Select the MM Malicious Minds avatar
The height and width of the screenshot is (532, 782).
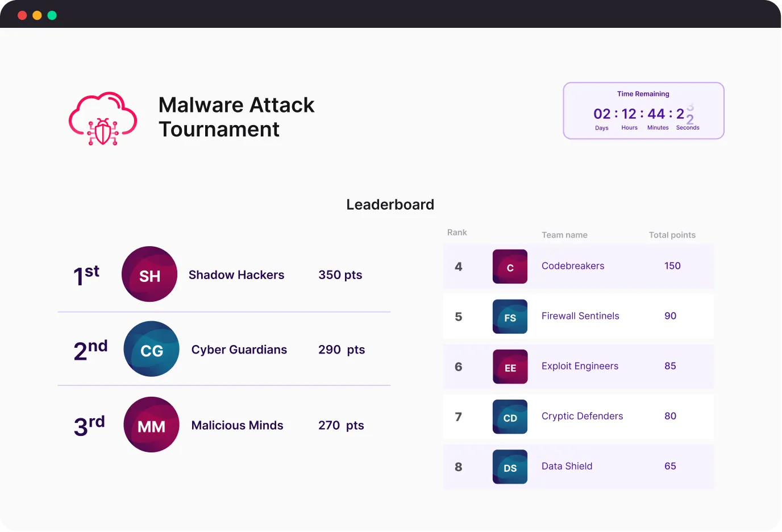coord(151,425)
